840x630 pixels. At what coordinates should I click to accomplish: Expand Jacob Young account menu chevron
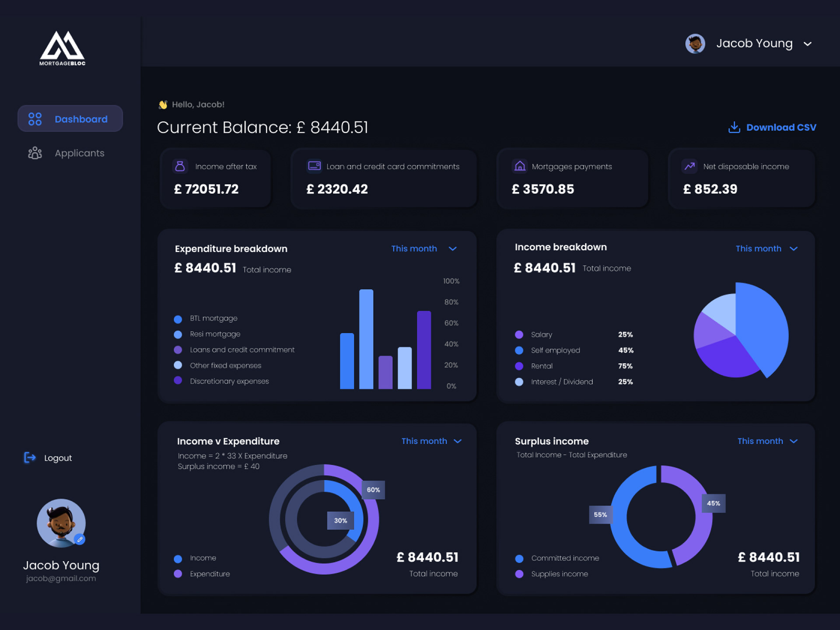pos(808,44)
